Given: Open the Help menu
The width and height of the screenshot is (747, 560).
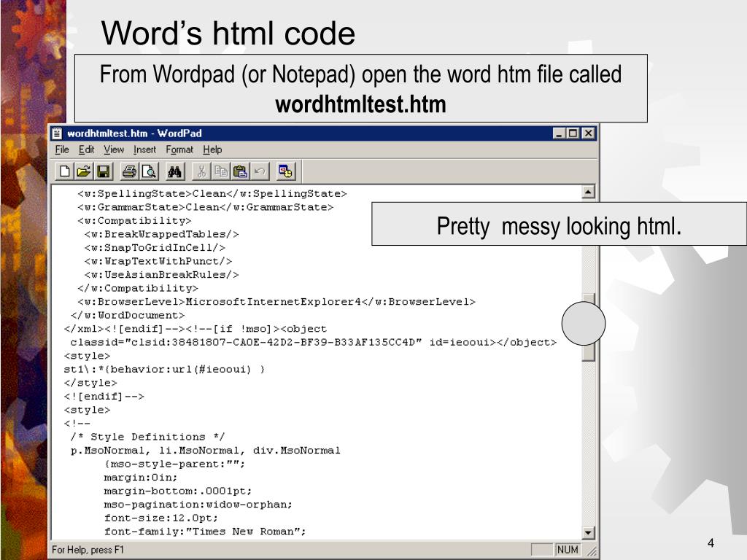Looking at the screenshot, I should pos(212,149).
